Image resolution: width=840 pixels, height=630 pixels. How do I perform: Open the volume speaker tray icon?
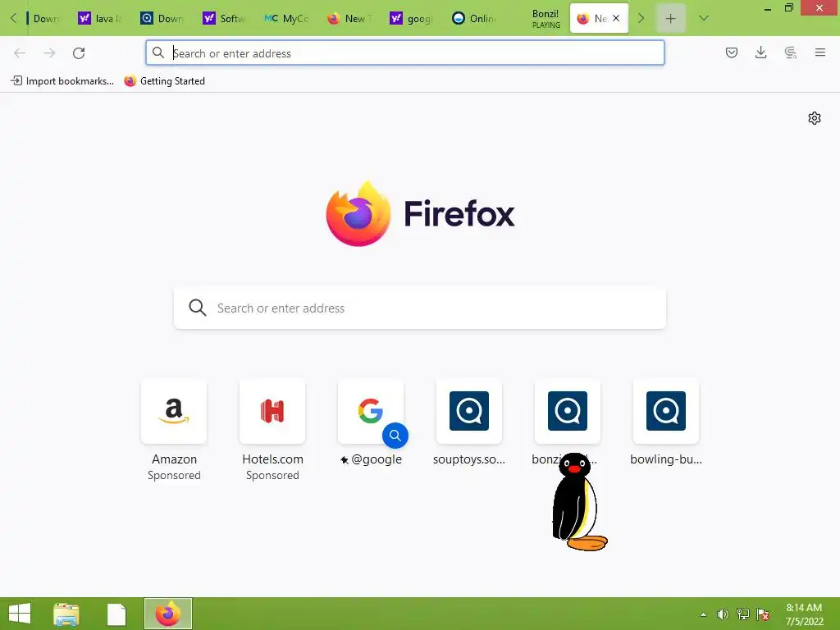[x=723, y=614]
